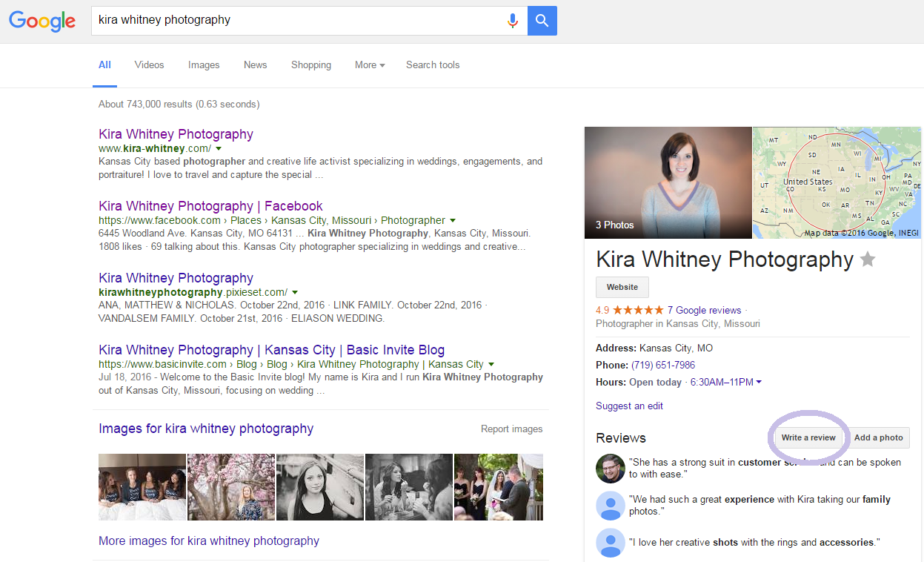Switch to the News tab

[x=255, y=65]
